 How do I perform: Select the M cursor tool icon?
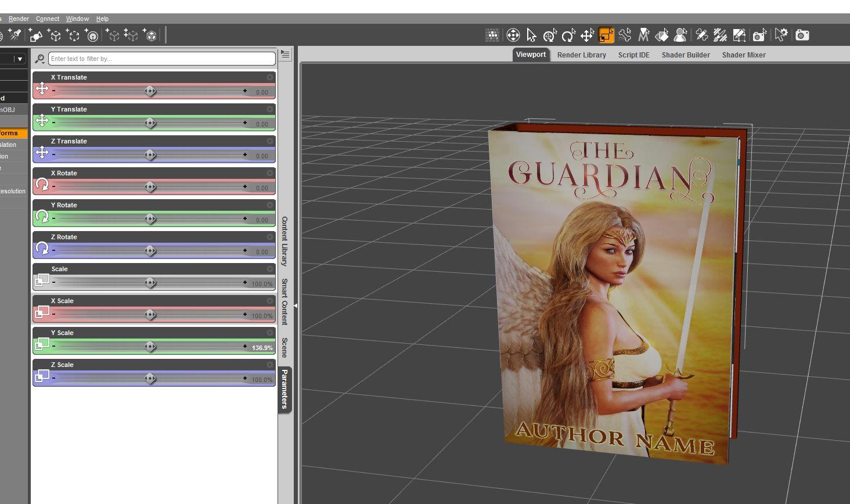click(x=643, y=35)
